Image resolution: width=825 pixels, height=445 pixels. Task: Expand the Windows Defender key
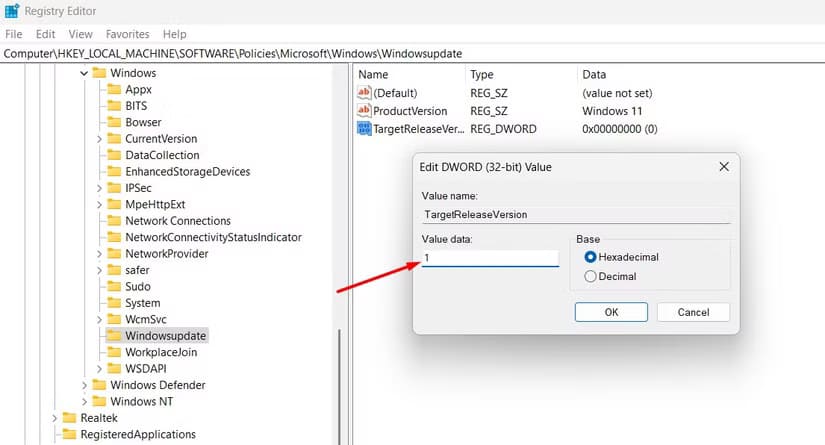[x=84, y=385]
